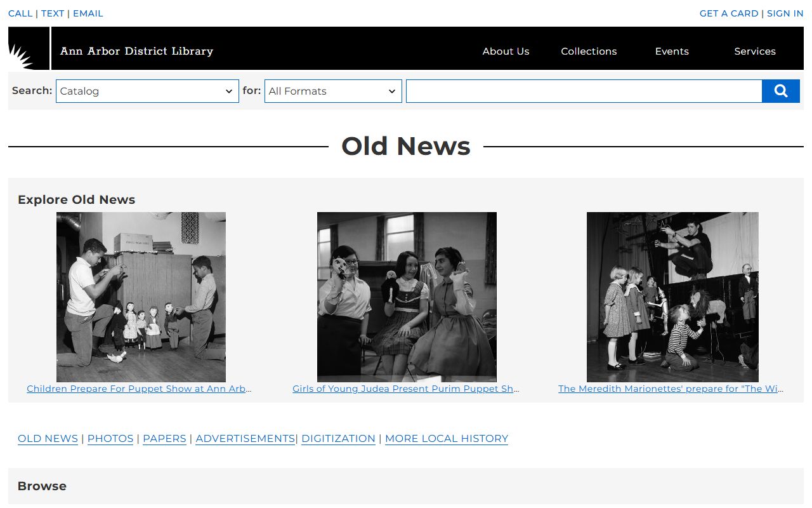Click 'The Meredith Marionettes' prepare' caption link
812x508 pixels.
pyautogui.click(x=671, y=389)
